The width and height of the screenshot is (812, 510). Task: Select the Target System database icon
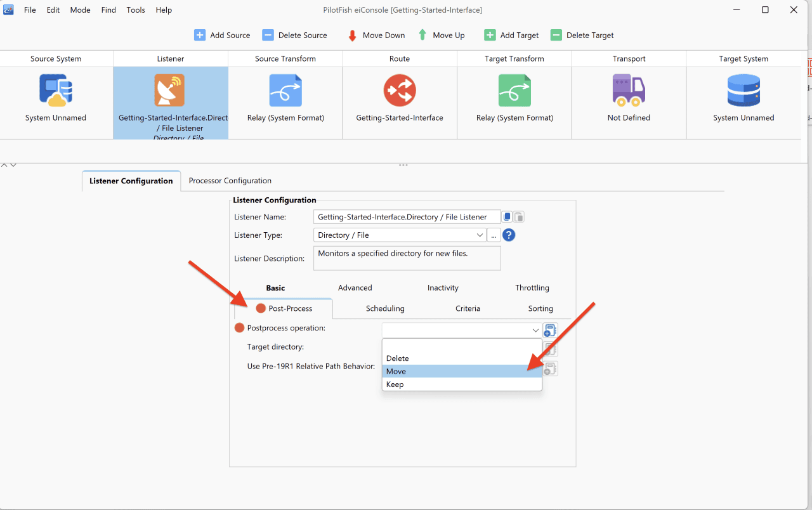click(743, 90)
